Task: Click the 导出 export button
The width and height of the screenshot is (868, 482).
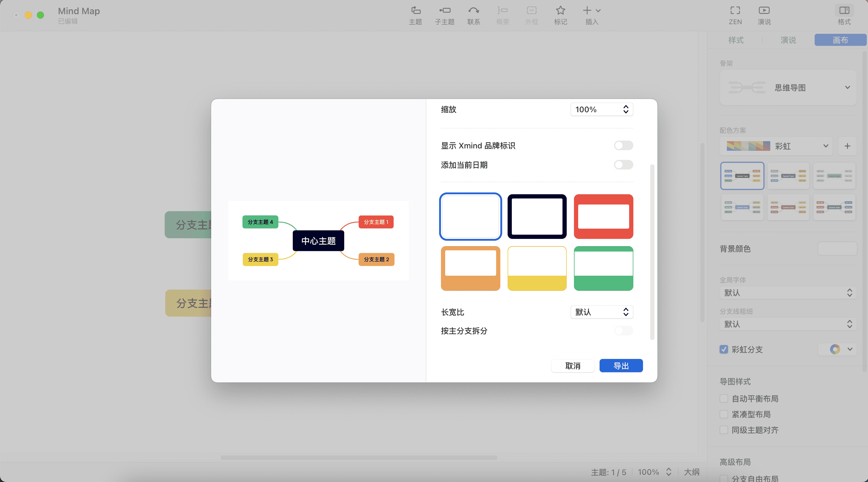Action: 621,366
